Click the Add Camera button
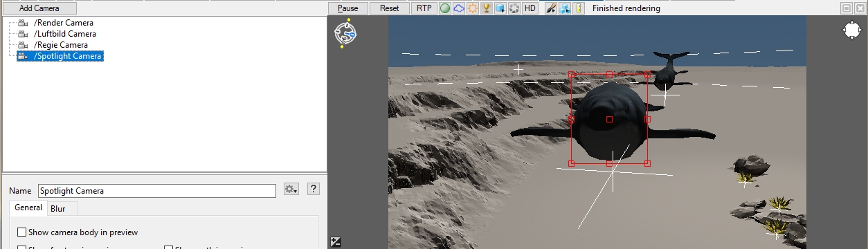The width and height of the screenshot is (868, 249). (x=39, y=8)
